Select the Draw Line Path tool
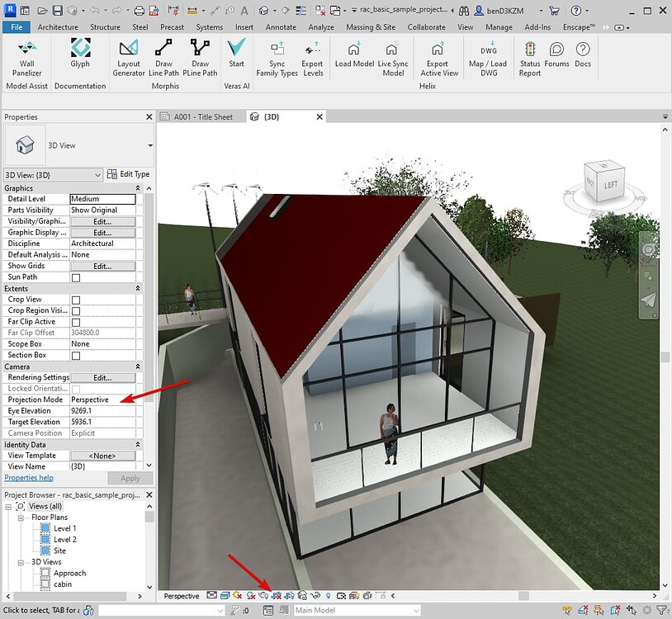The image size is (672, 619). 164,58
